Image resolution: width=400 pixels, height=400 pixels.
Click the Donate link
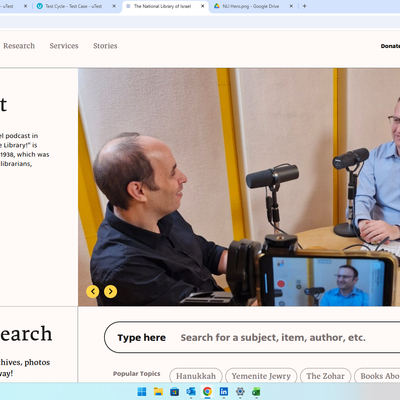pyautogui.click(x=390, y=46)
